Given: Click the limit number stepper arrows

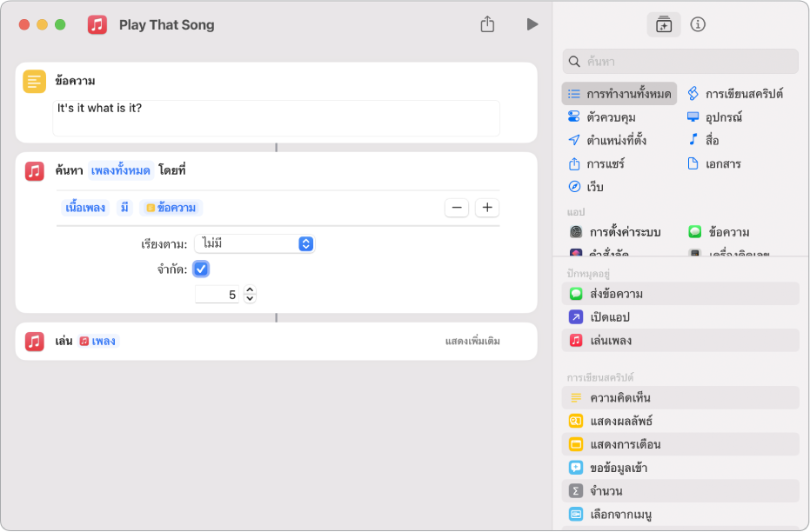Looking at the screenshot, I should click(251, 295).
